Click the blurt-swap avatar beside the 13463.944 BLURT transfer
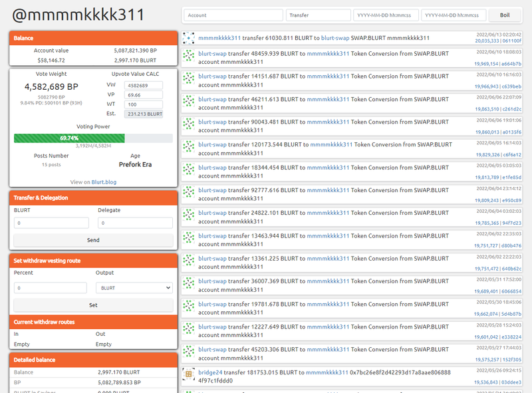 pos(188,239)
